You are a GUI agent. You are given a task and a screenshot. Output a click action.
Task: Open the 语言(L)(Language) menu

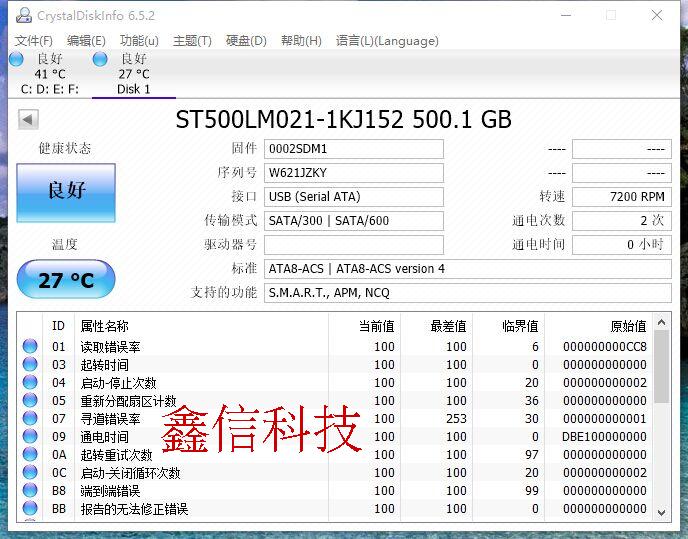[387, 41]
